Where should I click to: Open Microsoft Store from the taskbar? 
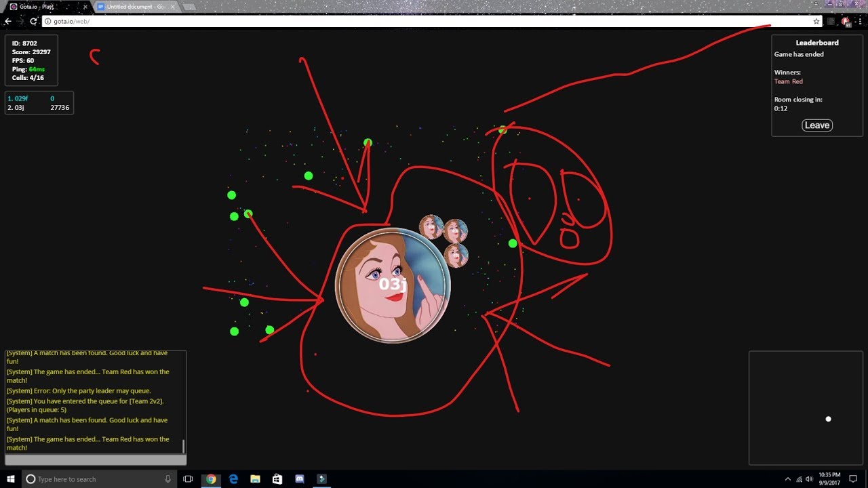[x=277, y=479]
